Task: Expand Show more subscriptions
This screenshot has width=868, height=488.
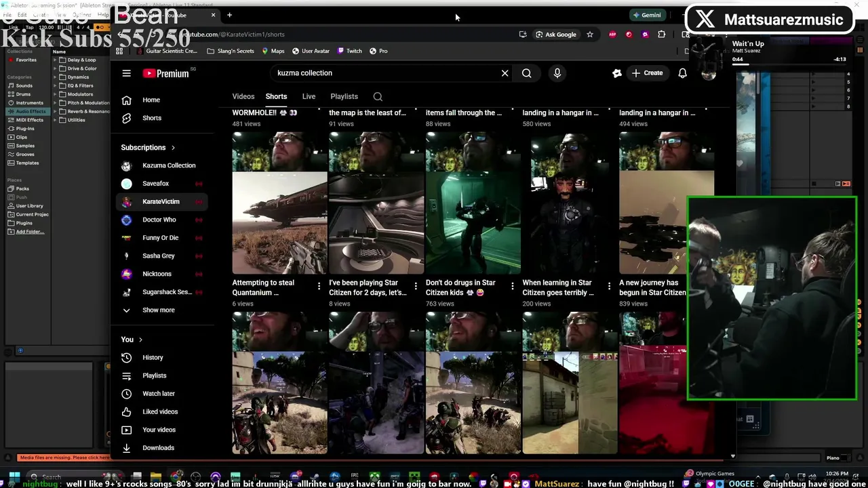Action: pos(161,310)
